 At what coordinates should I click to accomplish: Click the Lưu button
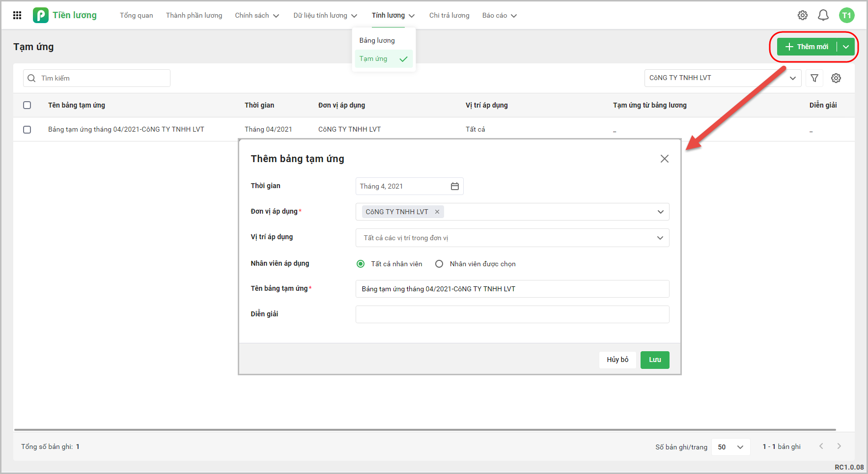coord(654,360)
